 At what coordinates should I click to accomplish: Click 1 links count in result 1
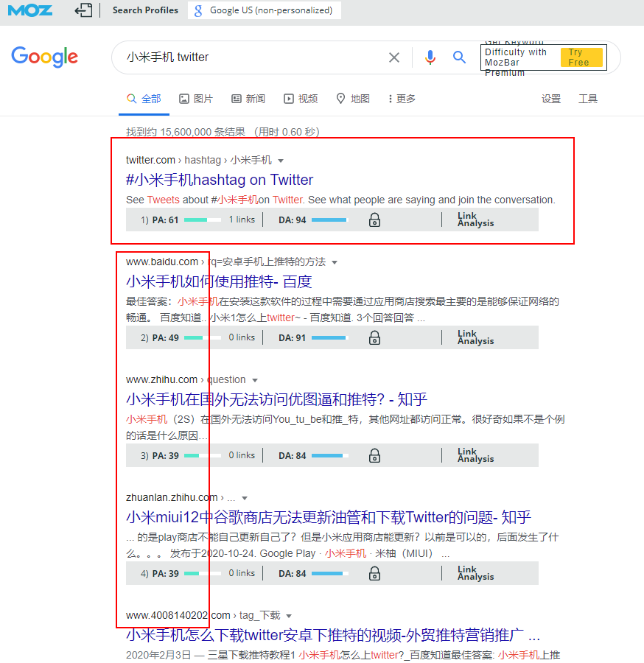(242, 220)
